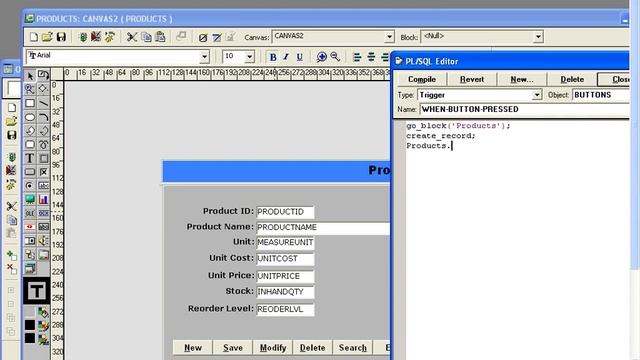Viewport: 640px width, 360px height.
Task: Toggle Underline formatting
Action: coord(300,57)
